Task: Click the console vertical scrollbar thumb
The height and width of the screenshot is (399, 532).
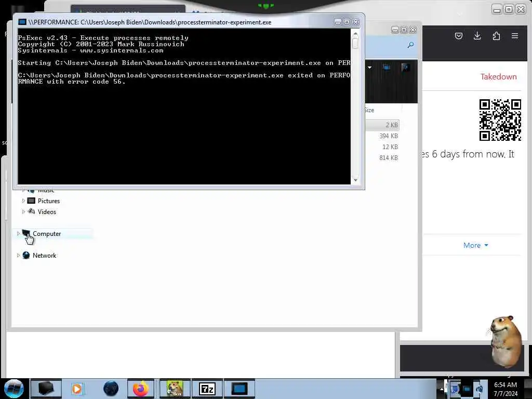Action: click(355, 43)
